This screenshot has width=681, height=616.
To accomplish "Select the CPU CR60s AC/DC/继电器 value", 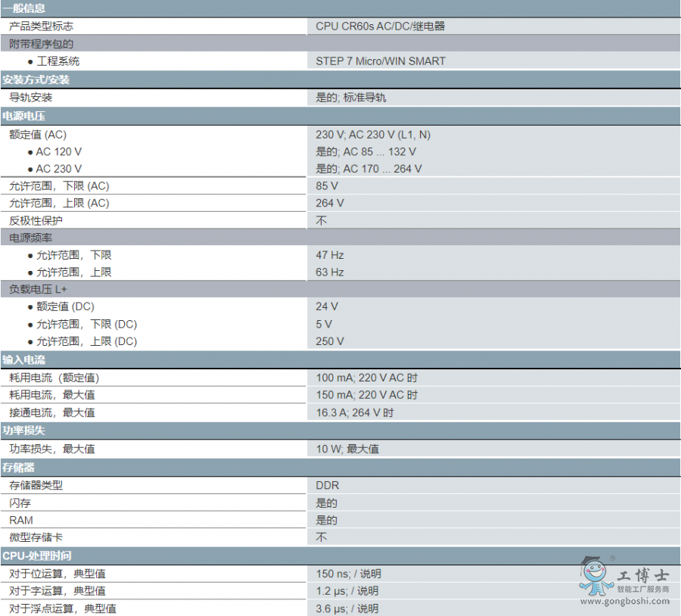I will (x=380, y=26).
